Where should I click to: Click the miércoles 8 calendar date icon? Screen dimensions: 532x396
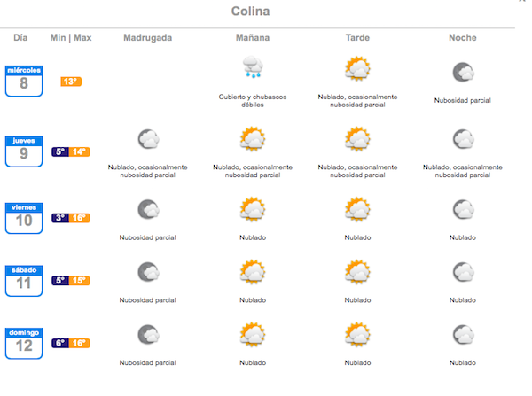[24, 81]
